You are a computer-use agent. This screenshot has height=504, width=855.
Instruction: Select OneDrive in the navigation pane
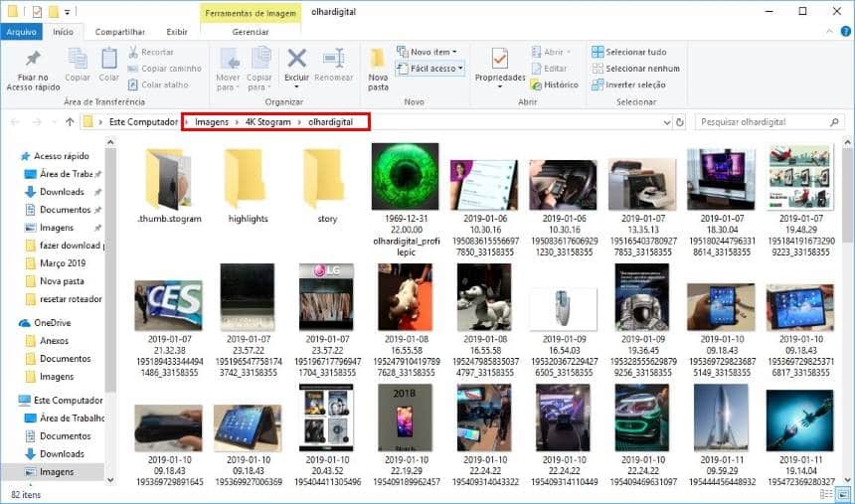click(53, 323)
